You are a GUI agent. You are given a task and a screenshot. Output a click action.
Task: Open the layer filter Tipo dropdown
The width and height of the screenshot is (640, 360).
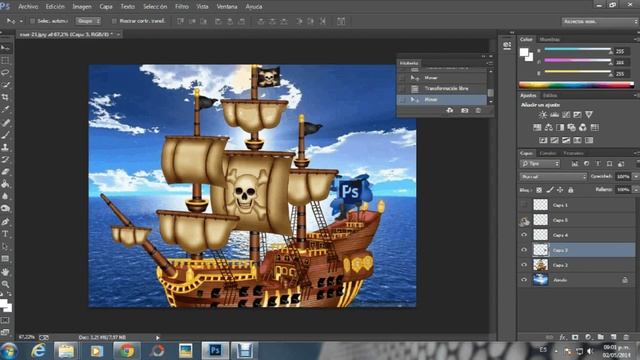(x=540, y=164)
